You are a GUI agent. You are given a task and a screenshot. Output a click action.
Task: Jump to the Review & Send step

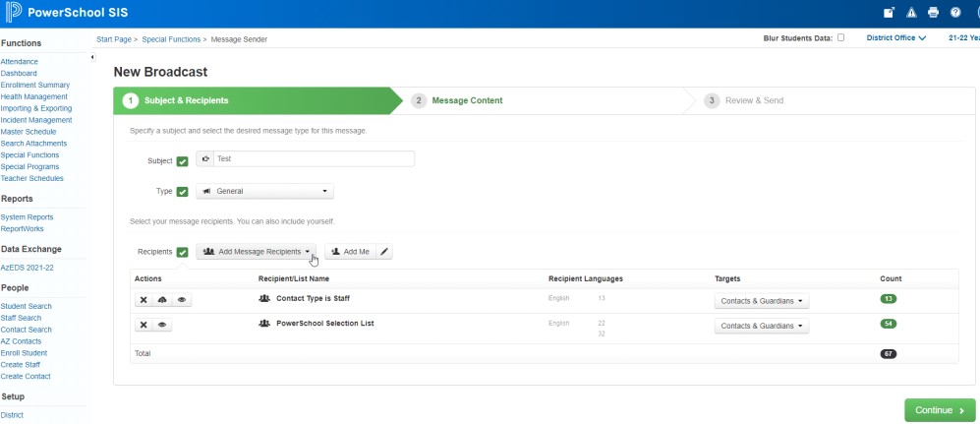click(753, 100)
